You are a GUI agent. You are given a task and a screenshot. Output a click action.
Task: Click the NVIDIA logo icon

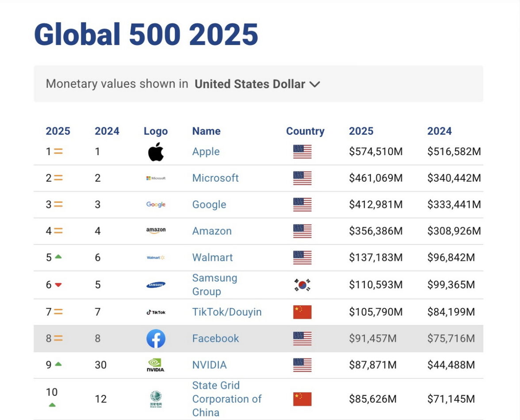click(x=156, y=365)
